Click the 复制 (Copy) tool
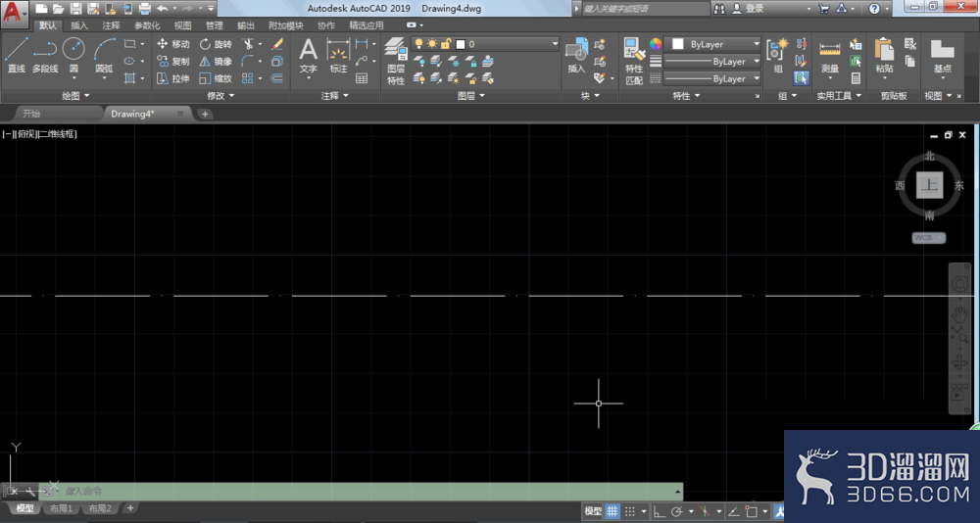The height and width of the screenshot is (523, 980). tap(172, 62)
